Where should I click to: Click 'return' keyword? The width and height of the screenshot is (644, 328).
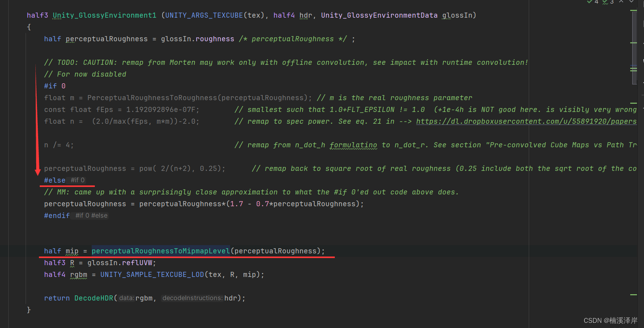pyautogui.click(x=57, y=298)
